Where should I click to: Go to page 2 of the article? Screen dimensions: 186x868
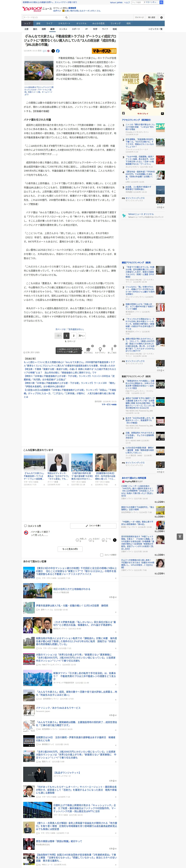pos(74,336)
